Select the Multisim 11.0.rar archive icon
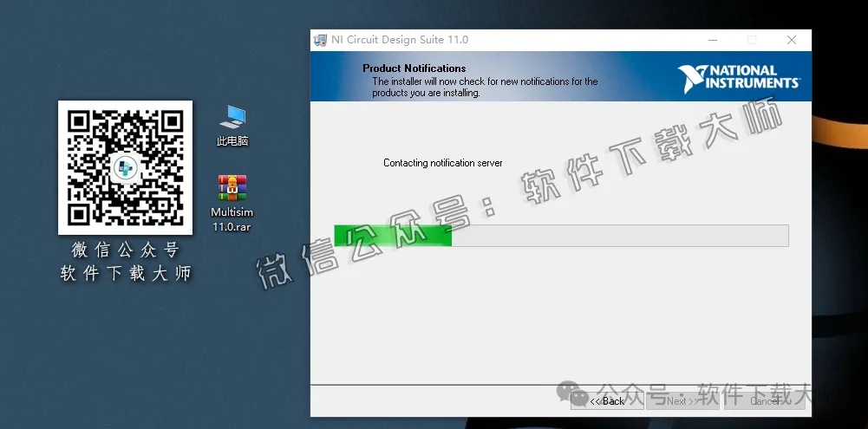Screen dimensions: 868x429 tap(232, 203)
